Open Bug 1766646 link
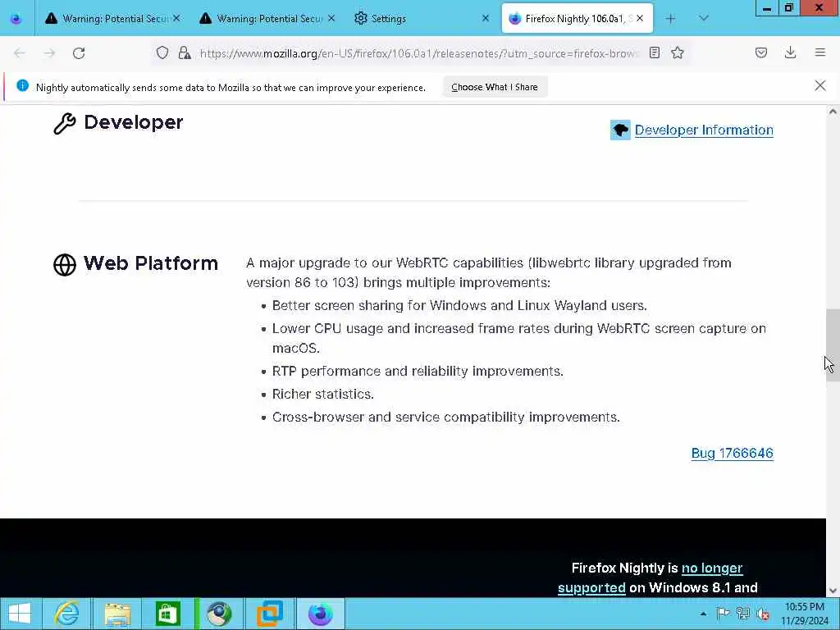 [x=733, y=453]
